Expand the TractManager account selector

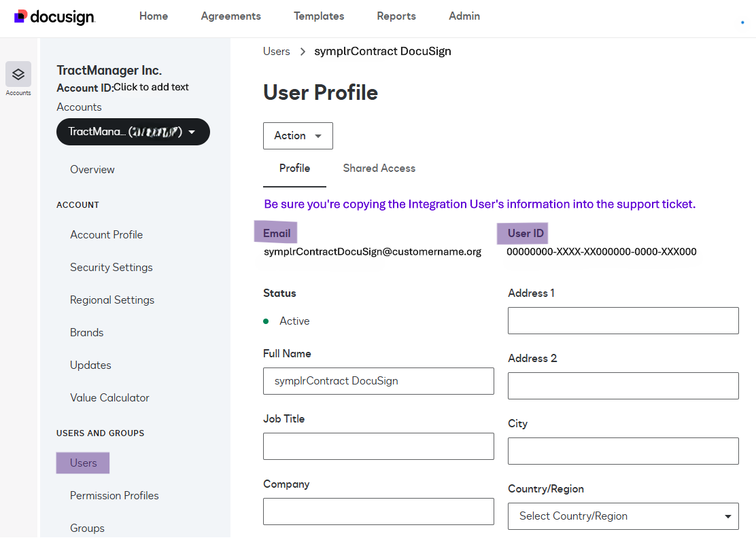click(x=133, y=132)
